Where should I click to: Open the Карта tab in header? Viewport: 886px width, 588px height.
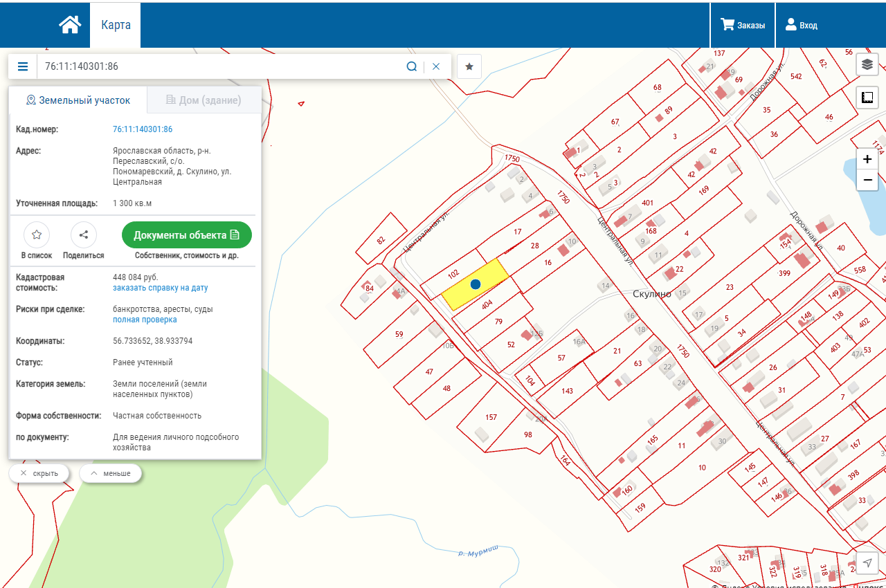(116, 25)
